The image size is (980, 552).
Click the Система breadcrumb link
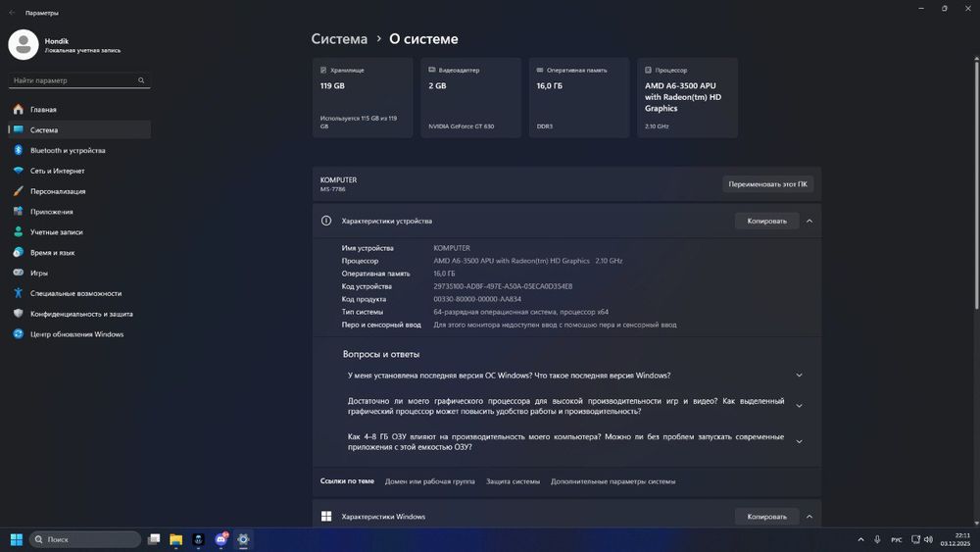click(x=339, y=39)
